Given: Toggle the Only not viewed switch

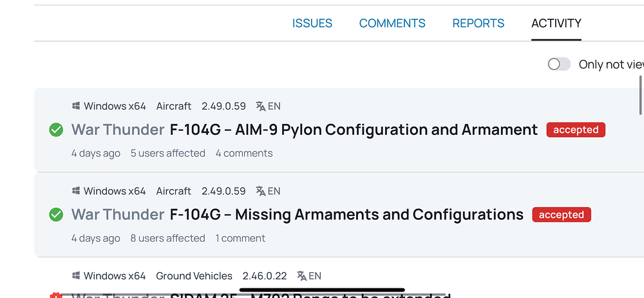Looking at the screenshot, I should coord(559,64).
